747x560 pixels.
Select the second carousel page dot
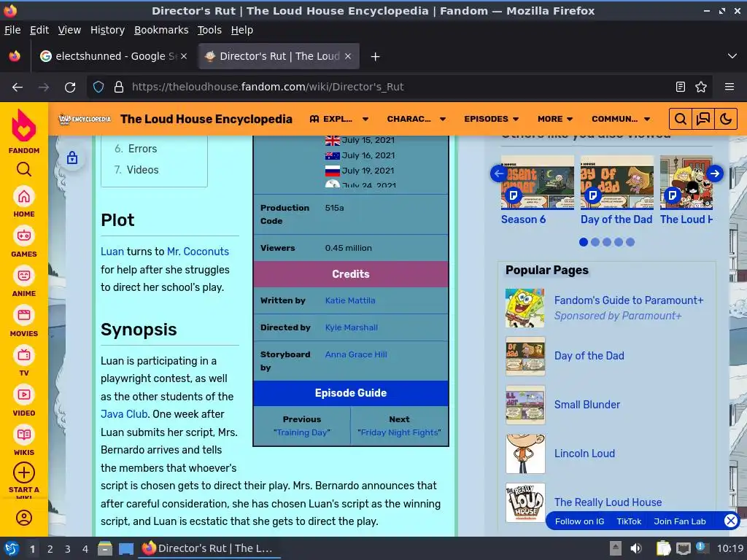tap(595, 242)
